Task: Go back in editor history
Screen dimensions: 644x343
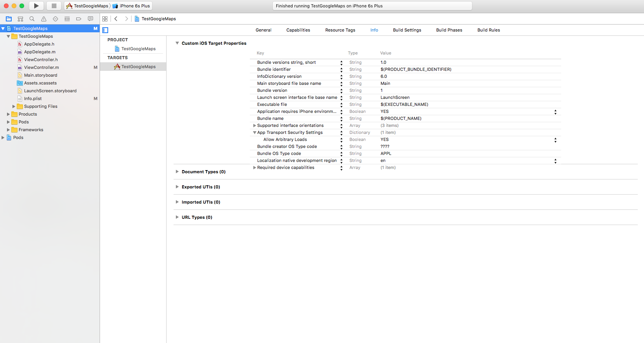Action: (x=116, y=19)
